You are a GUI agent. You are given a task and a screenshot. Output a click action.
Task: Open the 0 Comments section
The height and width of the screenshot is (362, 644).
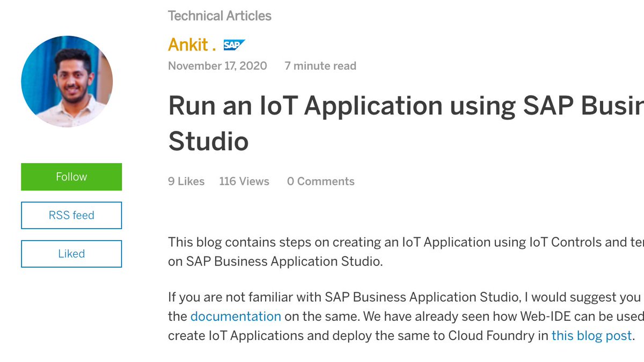point(320,181)
